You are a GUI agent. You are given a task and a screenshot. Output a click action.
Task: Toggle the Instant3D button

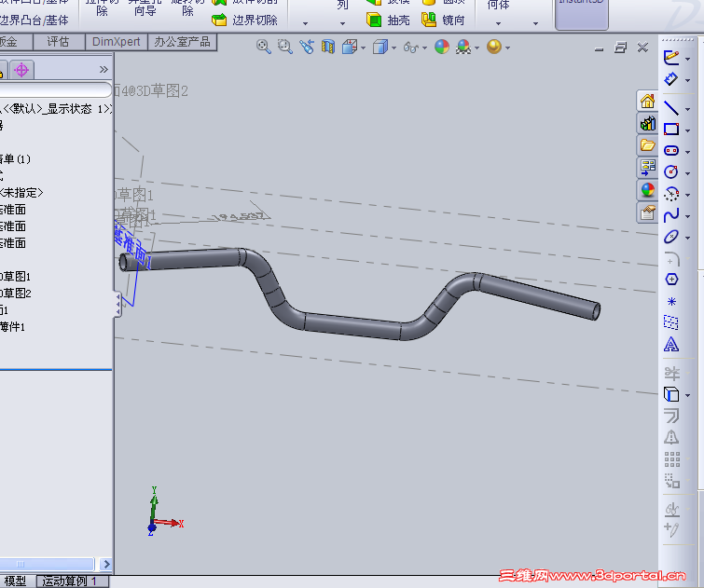click(582, 13)
